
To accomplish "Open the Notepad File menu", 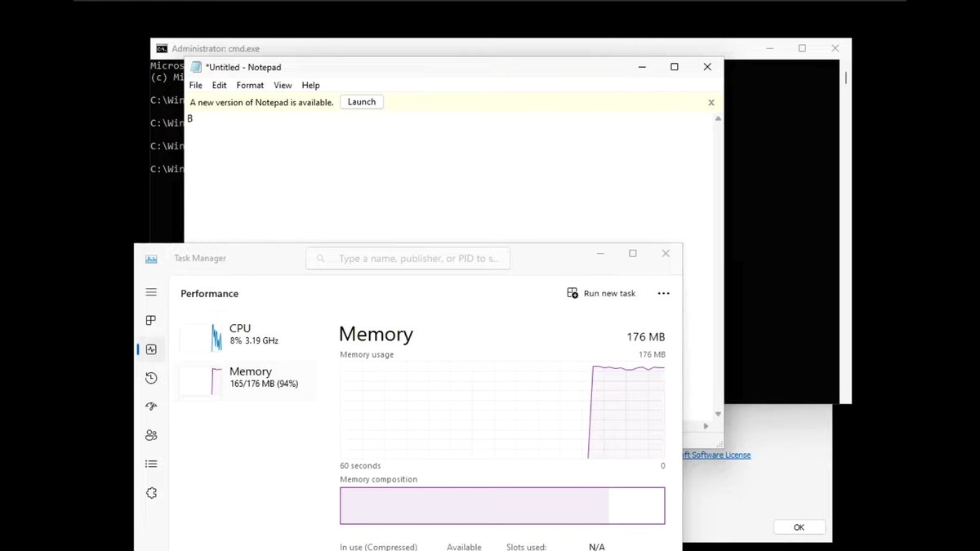I will pos(196,86).
